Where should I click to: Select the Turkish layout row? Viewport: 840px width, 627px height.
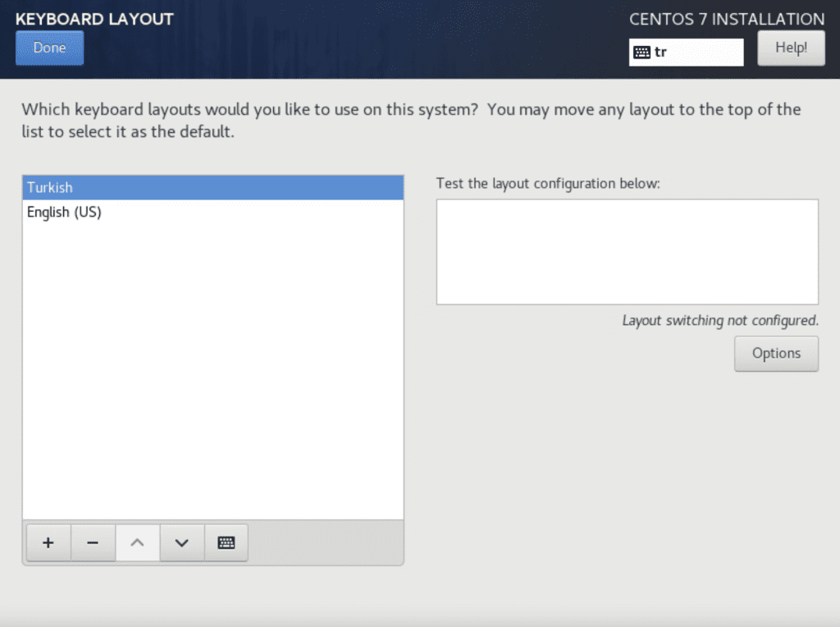tap(212, 188)
